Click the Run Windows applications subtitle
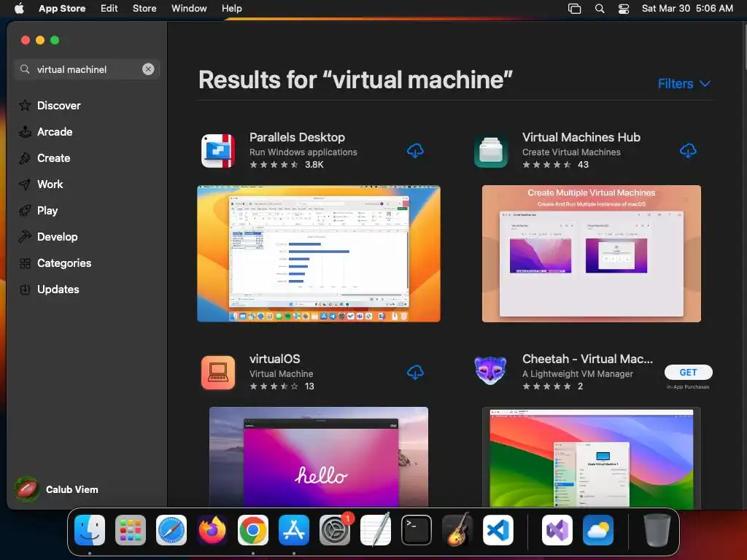This screenshot has width=747, height=560. (x=303, y=152)
